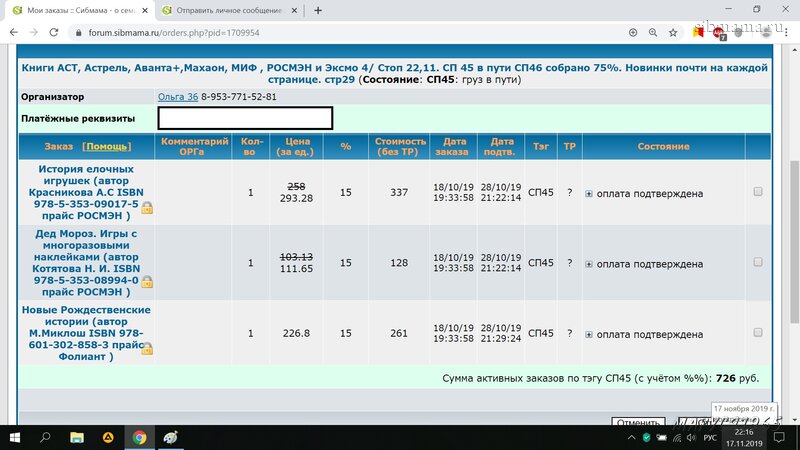
Task: Go forward in browser history
Action: [x=34, y=32]
